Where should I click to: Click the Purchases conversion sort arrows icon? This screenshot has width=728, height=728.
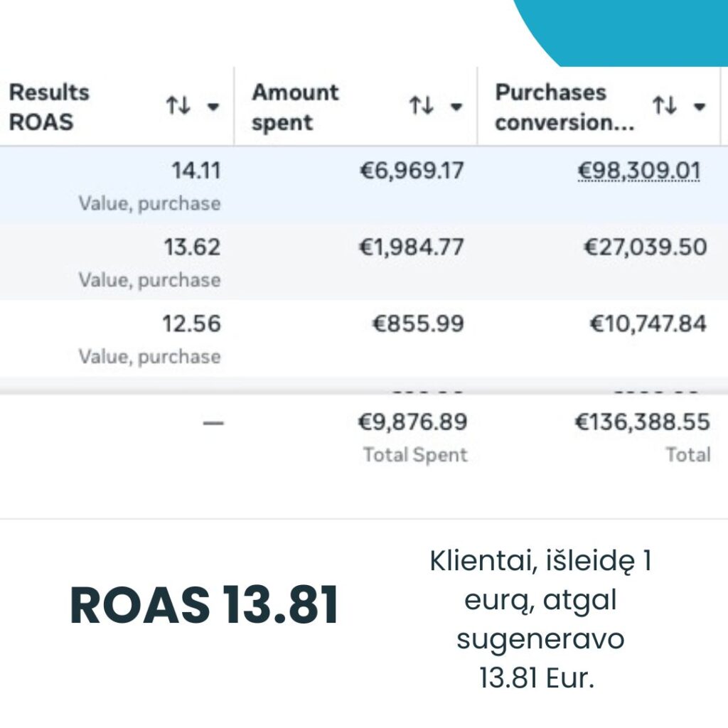pos(665,107)
